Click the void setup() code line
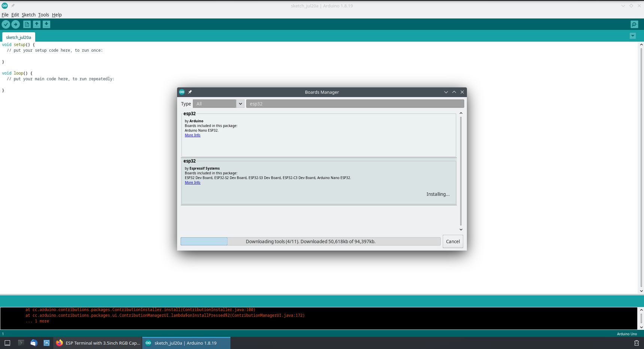The image size is (644, 349). pos(18,45)
